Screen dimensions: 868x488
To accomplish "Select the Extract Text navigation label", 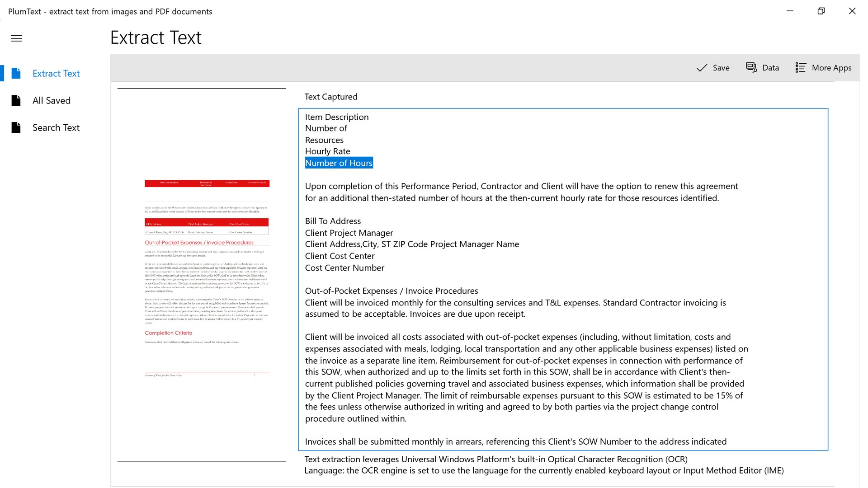I will (x=56, y=73).
